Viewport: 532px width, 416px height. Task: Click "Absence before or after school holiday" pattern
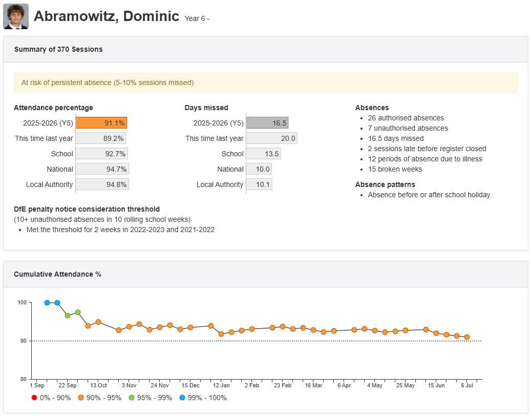(429, 195)
